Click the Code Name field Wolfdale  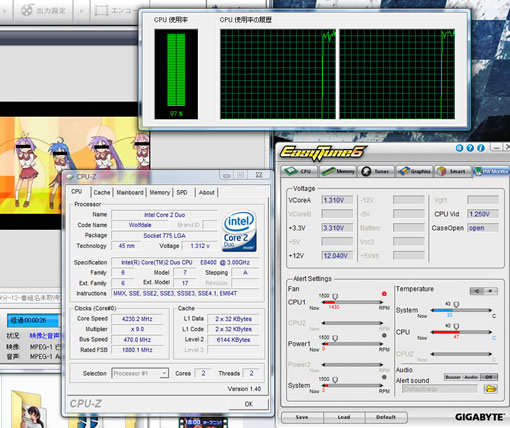pyautogui.click(x=140, y=225)
